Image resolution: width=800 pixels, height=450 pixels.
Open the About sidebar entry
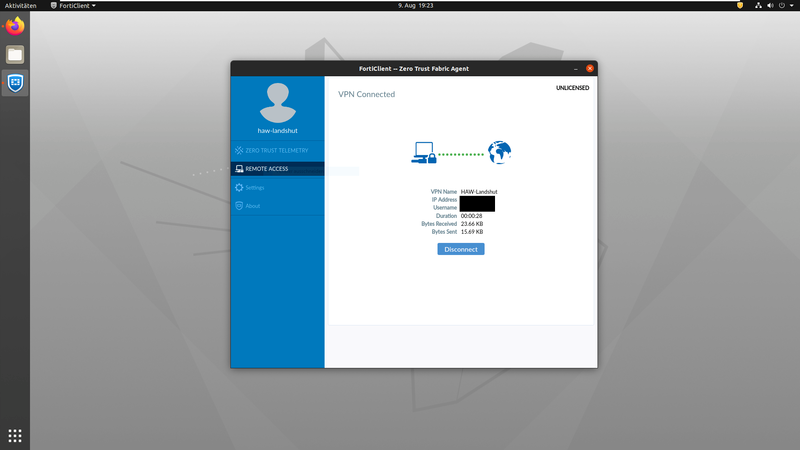(252, 206)
